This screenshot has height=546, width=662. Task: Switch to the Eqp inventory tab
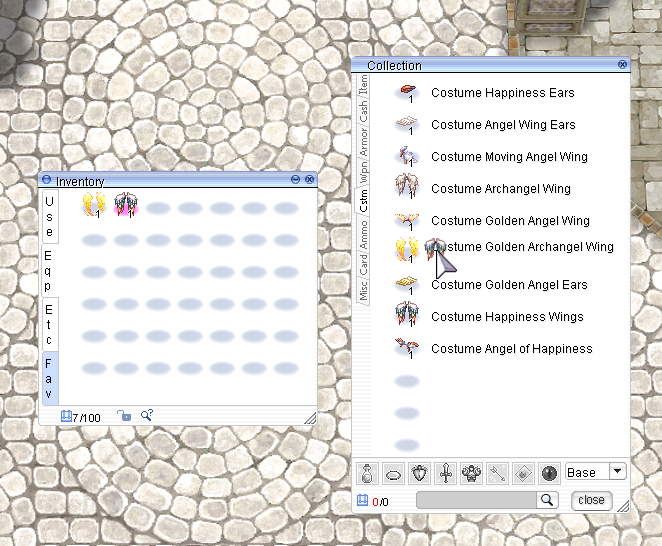point(48,270)
